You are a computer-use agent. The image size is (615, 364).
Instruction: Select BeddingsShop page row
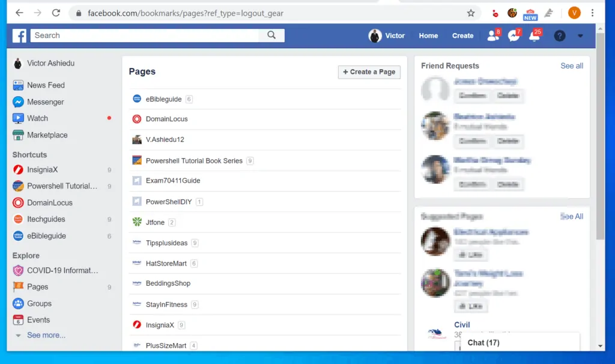click(x=265, y=284)
